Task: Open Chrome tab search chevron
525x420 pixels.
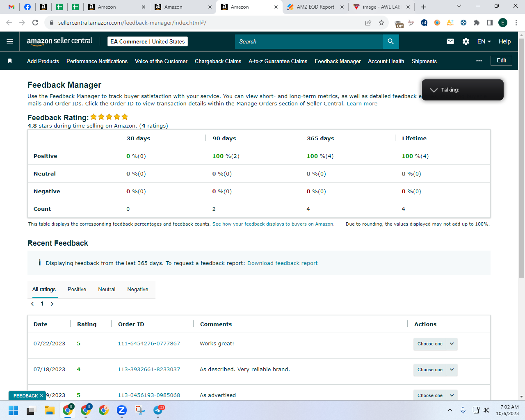Action: click(459, 6)
